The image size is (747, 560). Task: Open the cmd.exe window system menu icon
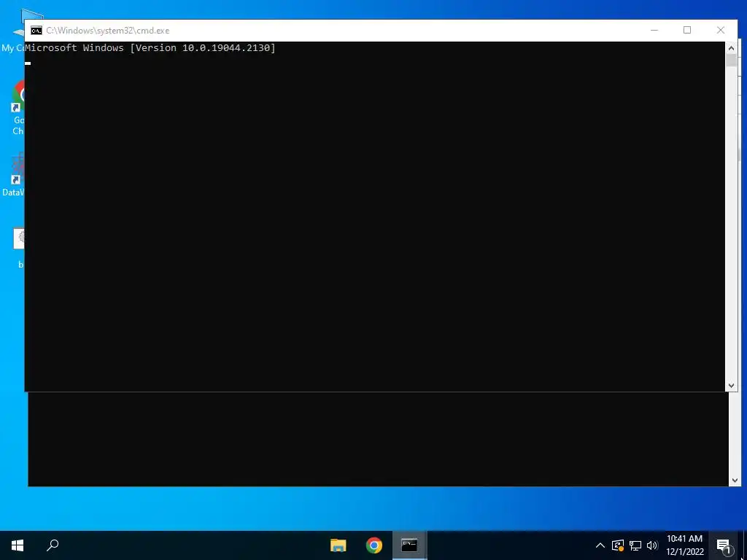pos(36,31)
